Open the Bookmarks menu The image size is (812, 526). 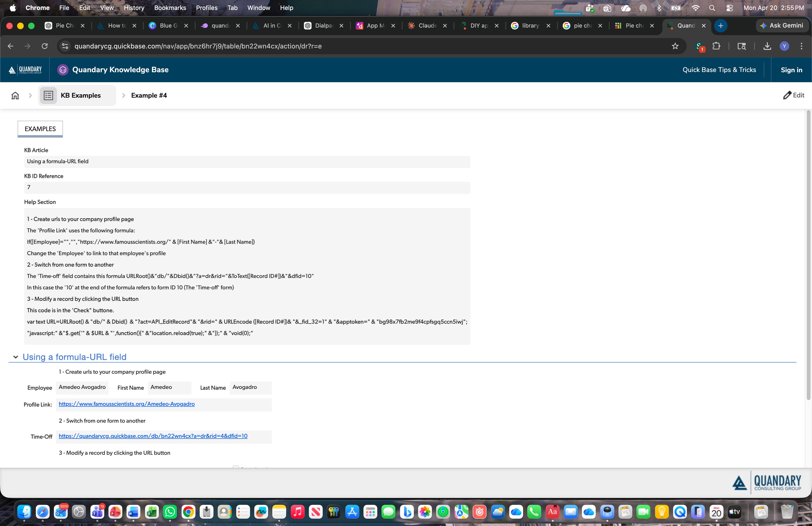[170, 8]
